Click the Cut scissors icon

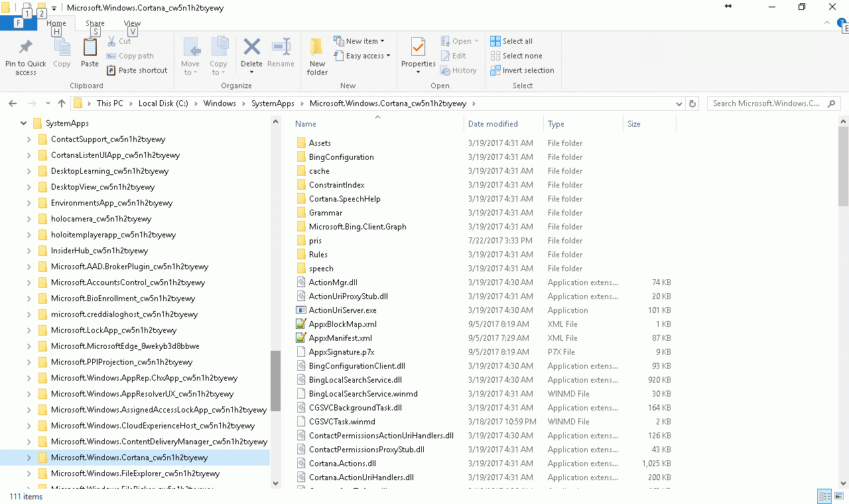tap(111, 41)
